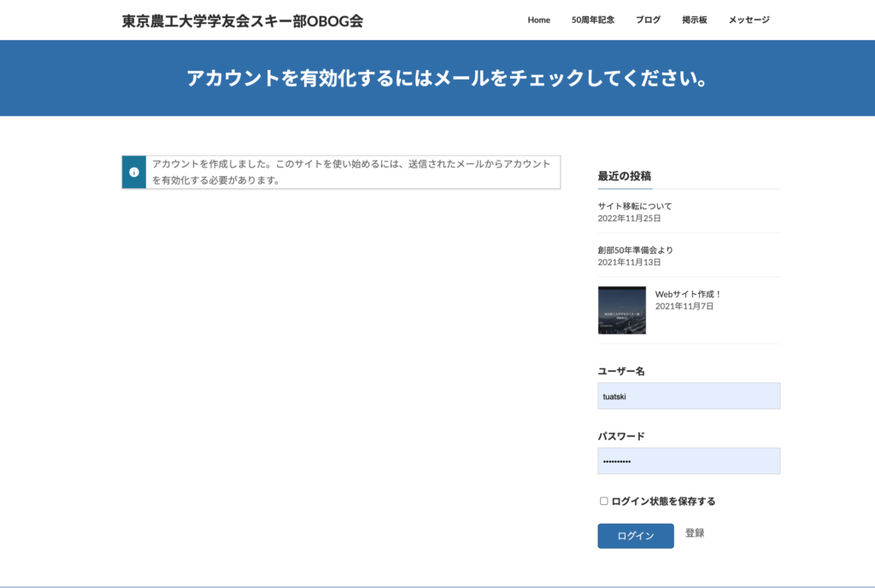Select ブログ in the top navigation
The image size is (875, 588).
(x=648, y=20)
